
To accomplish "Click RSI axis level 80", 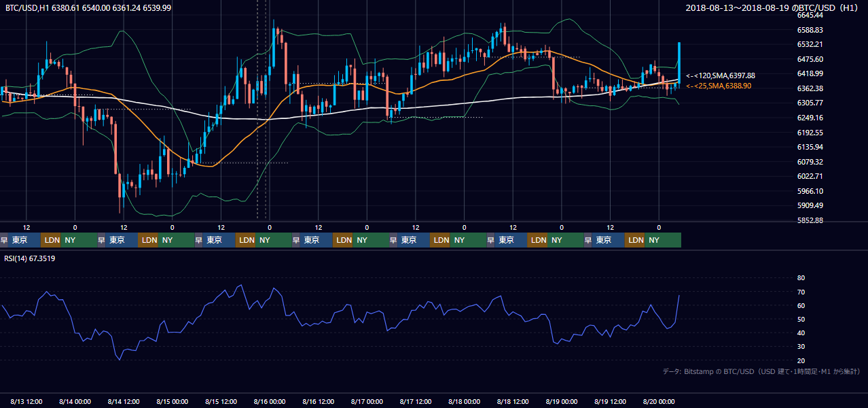I will coord(801,278).
